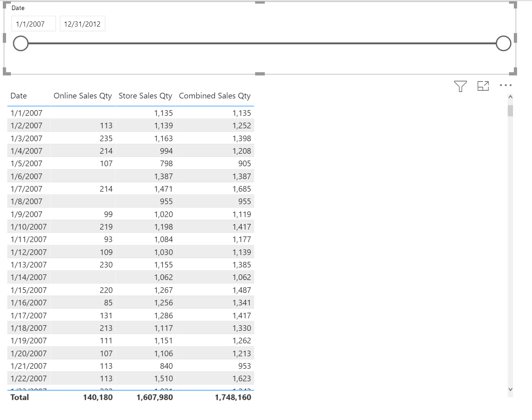Screen dimensions: 532x420
Task: Select the 1/15/2007 date row cell
Action: [29, 290]
